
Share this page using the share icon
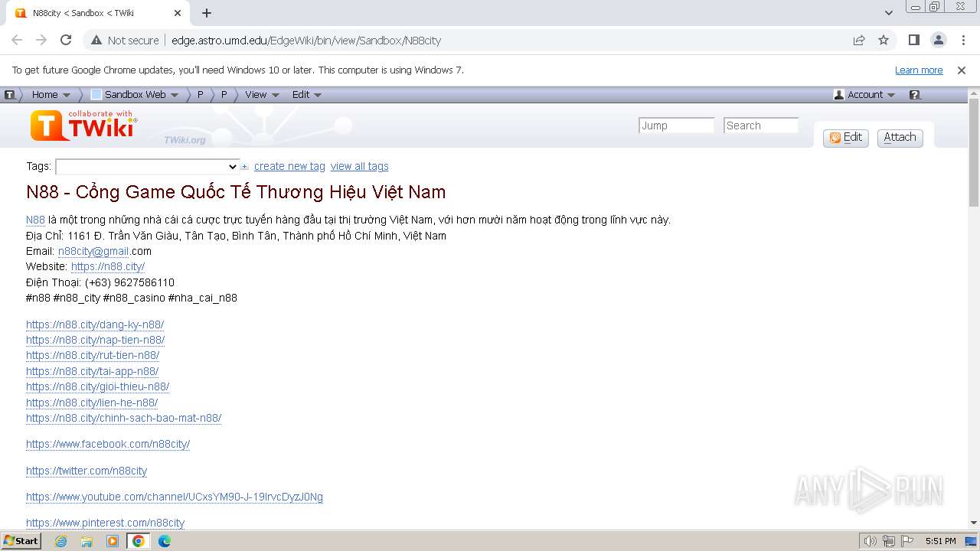(859, 40)
